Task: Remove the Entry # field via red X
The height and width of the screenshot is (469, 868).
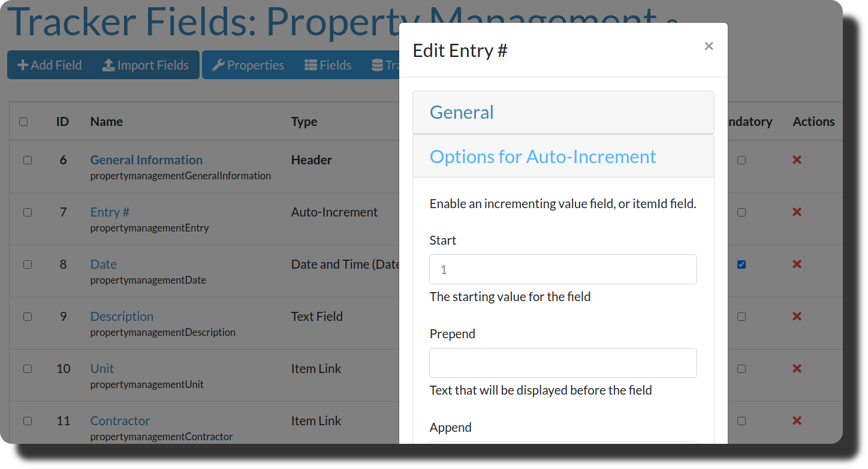Action: click(x=797, y=212)
